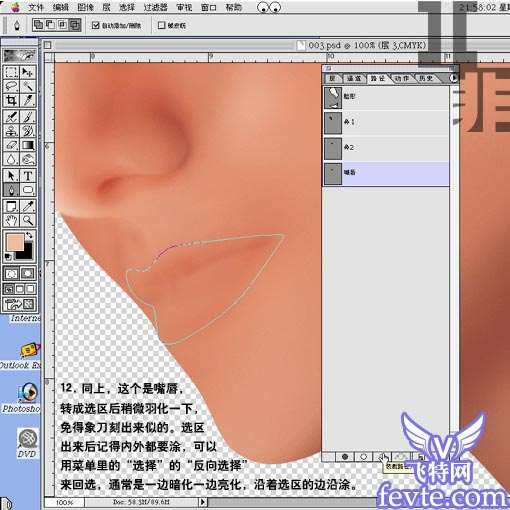510x510 pixels.
Task: Click the foreground color swatch
Action: [15, 242]
